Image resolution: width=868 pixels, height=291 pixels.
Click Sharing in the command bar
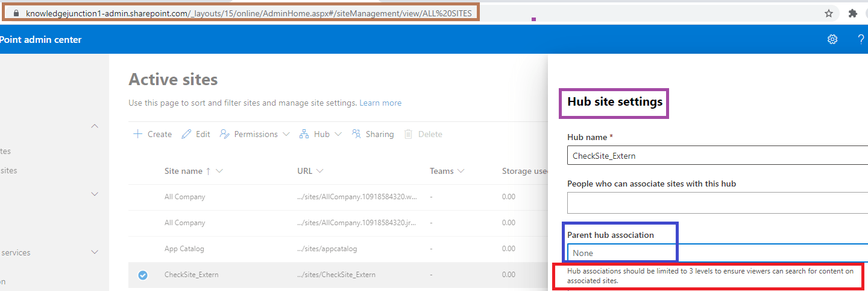click(373, 134)
